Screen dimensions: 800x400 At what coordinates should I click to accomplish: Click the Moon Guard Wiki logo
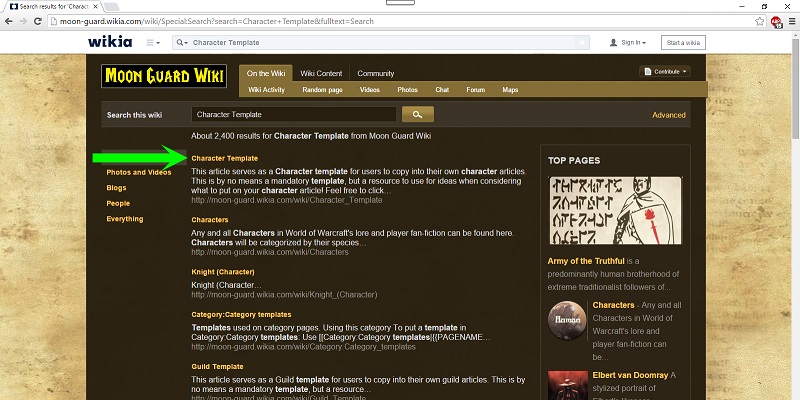(164, 76)
